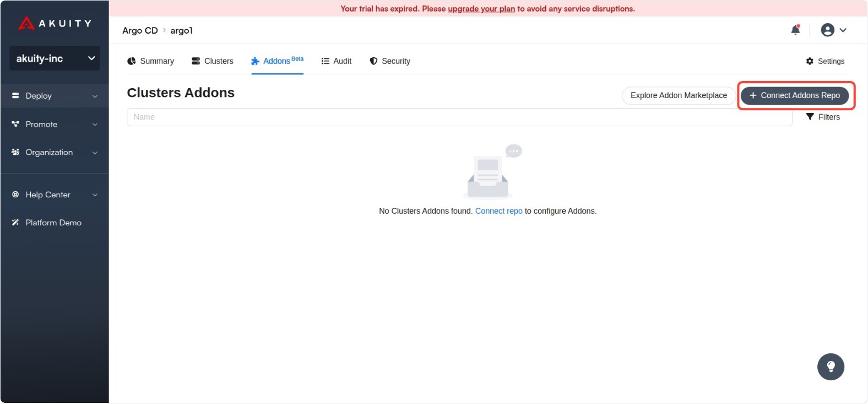Click the Deploy sidebar icon

[15, 96]
